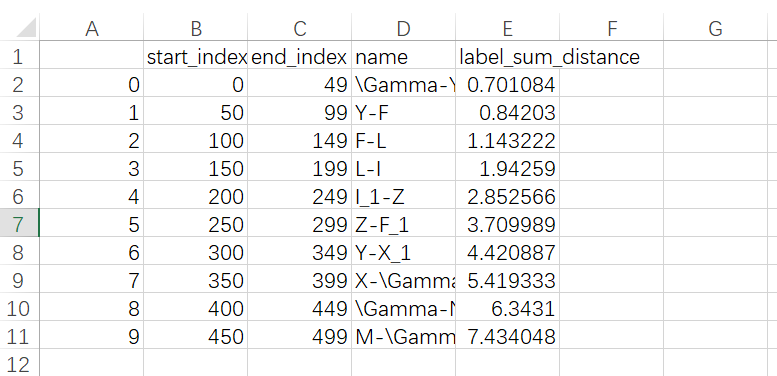777x376 pixels.
Task: Select column B header
Action: (195, 27)
